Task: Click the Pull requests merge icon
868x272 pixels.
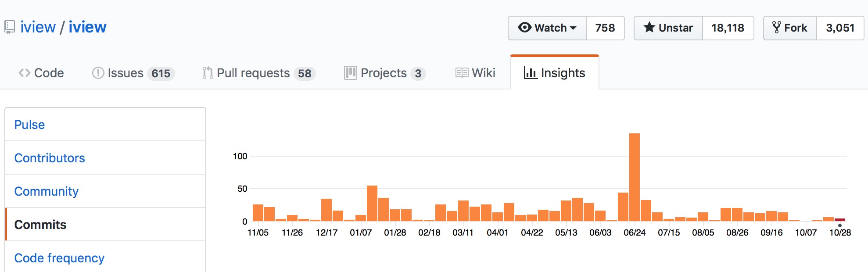Action: point(208,73)
